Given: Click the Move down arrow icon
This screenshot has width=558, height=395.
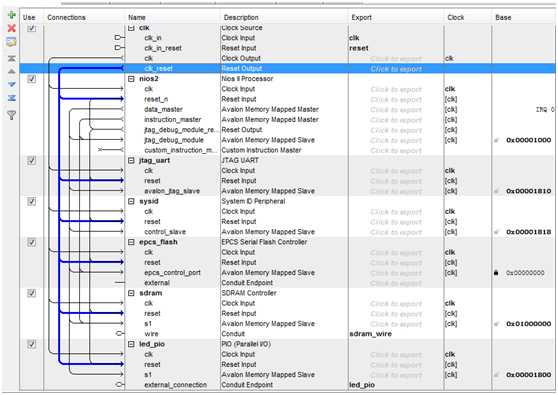Looking at the screenshot, I should pos(12,85).
